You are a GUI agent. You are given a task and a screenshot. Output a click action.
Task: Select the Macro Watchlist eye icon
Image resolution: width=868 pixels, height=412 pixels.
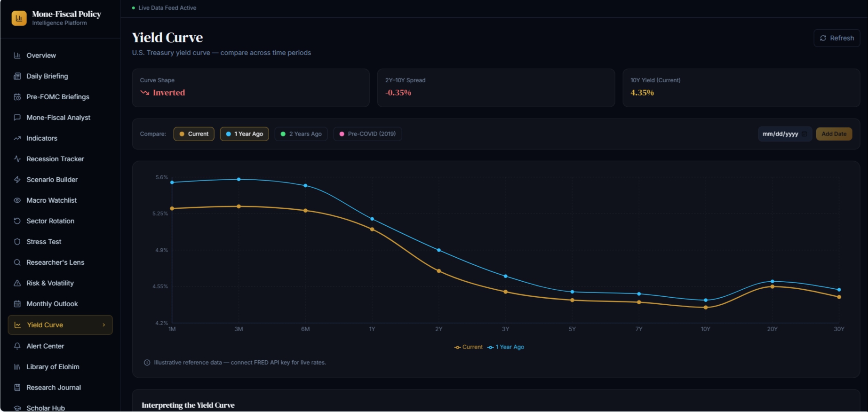point(17,200)
